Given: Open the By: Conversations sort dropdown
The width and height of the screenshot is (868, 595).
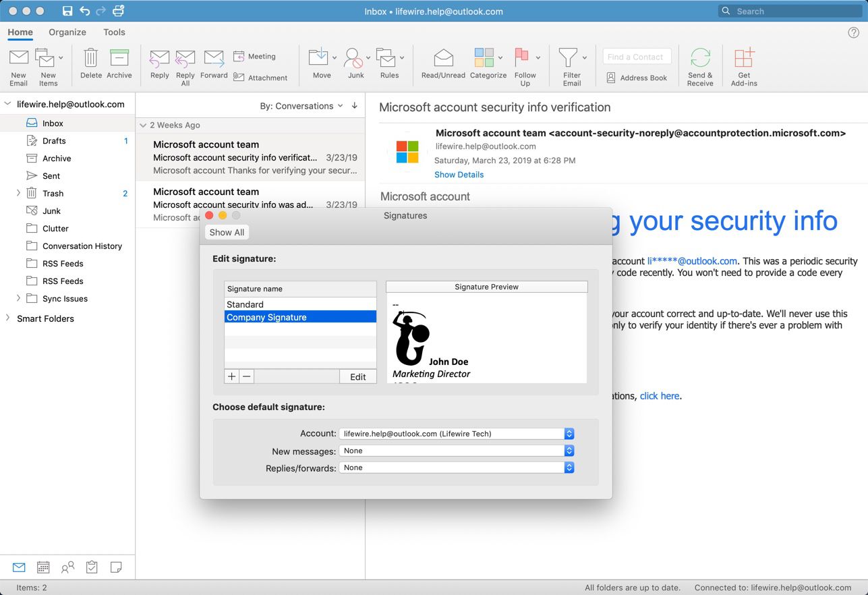Looking at the screenshot, I should [x=301, y=106].
